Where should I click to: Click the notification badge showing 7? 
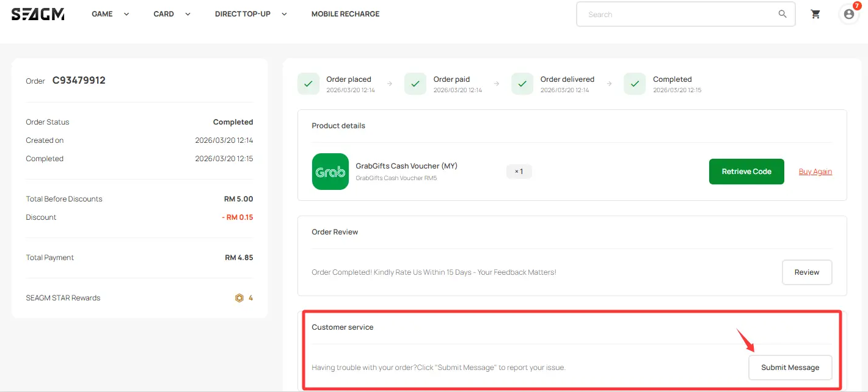click(x=857, y=5)
